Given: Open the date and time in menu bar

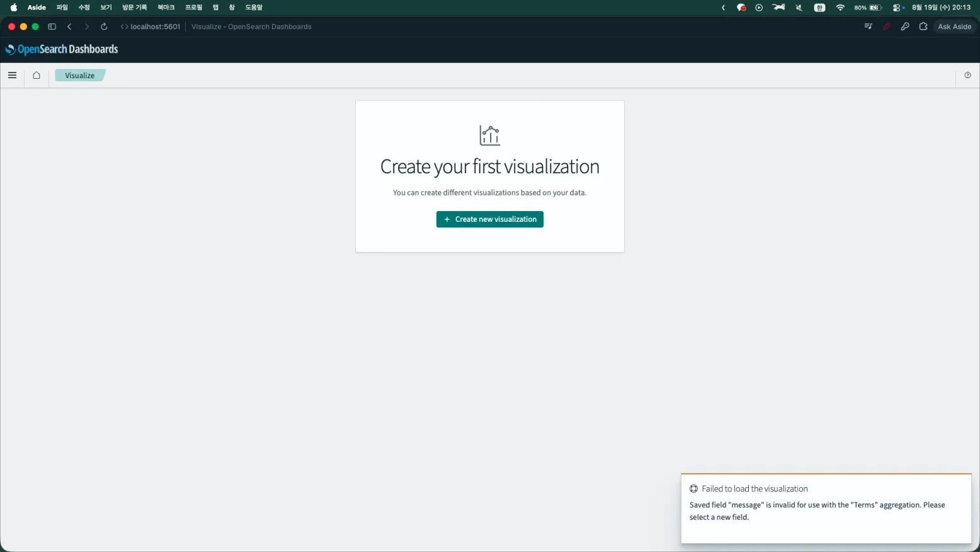Looking at the screenshot, I should [x=941, y=8].
